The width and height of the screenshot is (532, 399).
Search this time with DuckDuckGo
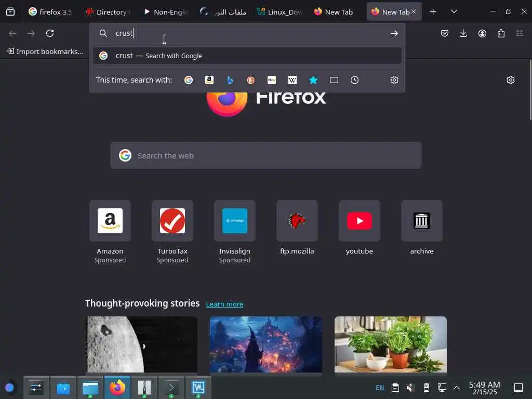pos(251,80)
